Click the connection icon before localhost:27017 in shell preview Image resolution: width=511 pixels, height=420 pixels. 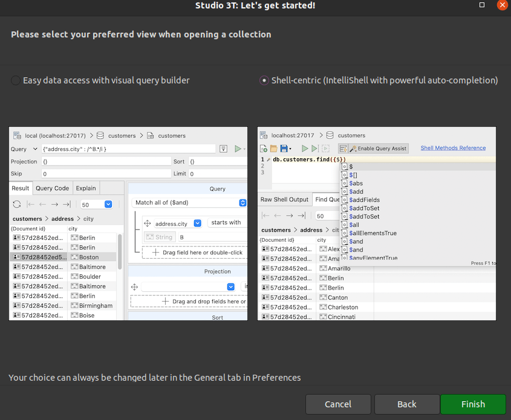(x=264, y=135)
